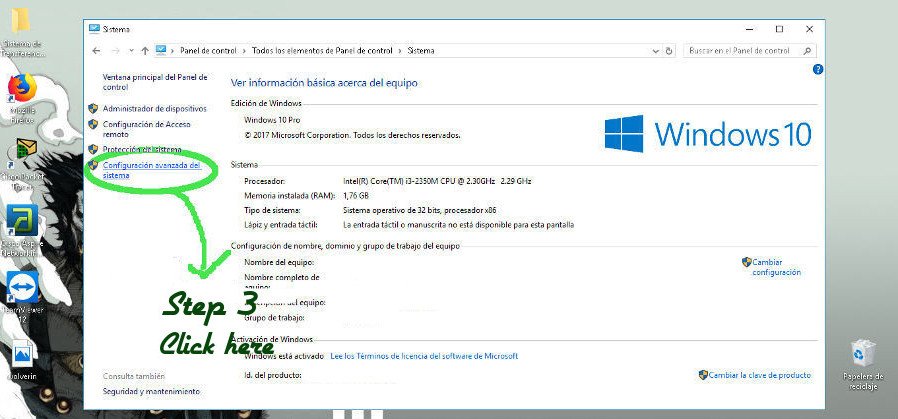
Task: Open the Sistema de Transferencia folder icon
Action: point(21,20)
